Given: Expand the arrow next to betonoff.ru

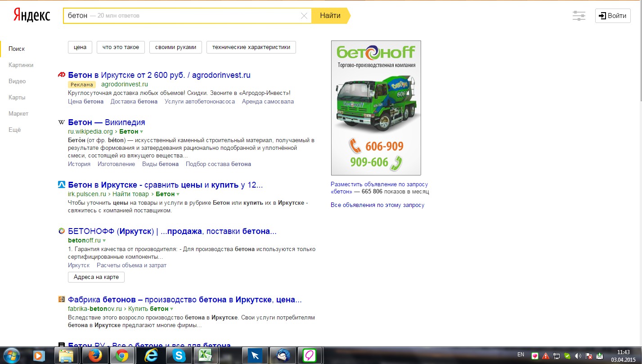Looking at the screenshot, I should pos(104,241).
